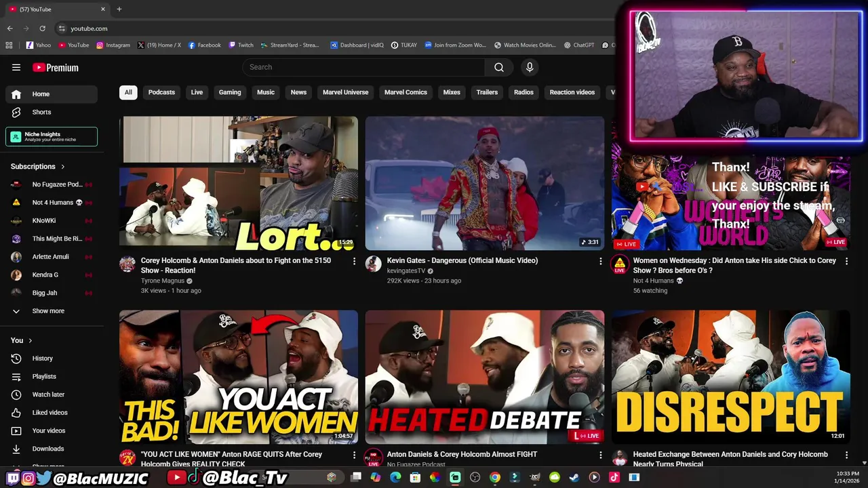868x488 pixels.
Task: Click the Tyrone Magnus channel avatar
Action: (127, 264)
